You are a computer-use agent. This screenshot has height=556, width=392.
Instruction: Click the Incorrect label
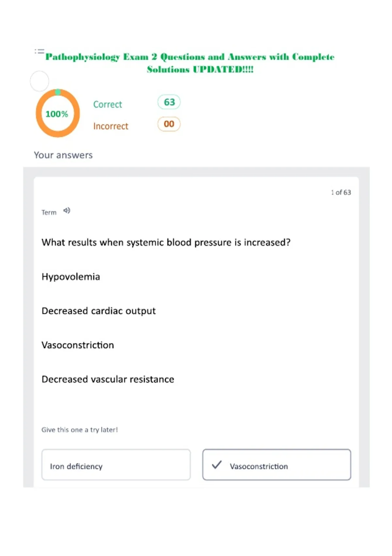click(x=111, y=126)
